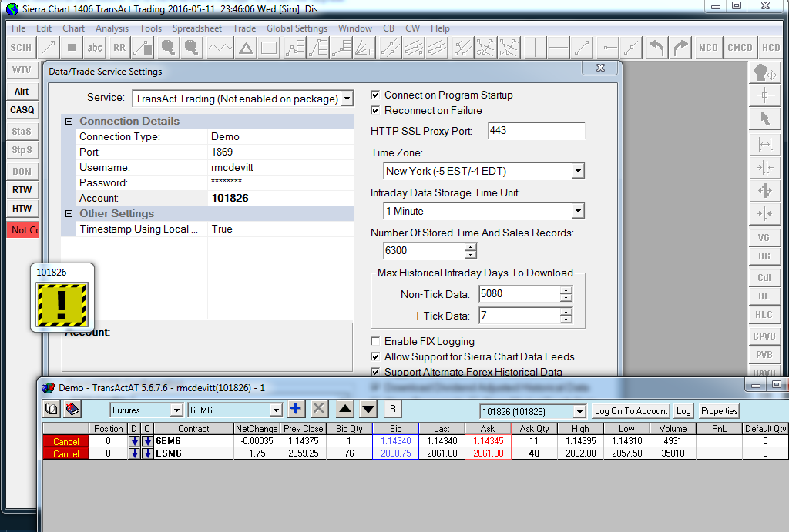Screen dimensions: 789x532
Task: Click Log On To Account button
Action: 632,411
